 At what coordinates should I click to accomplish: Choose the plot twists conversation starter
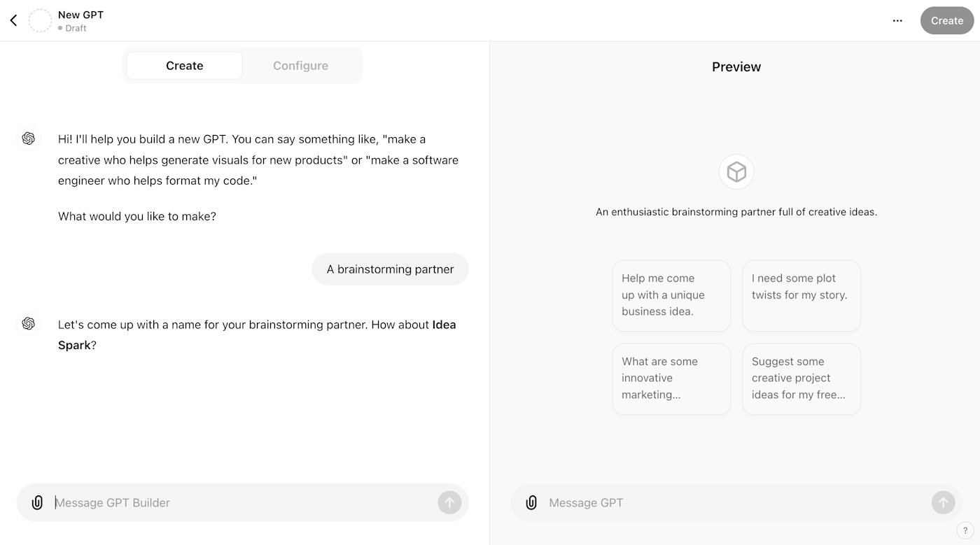click(x=801, y=295)
